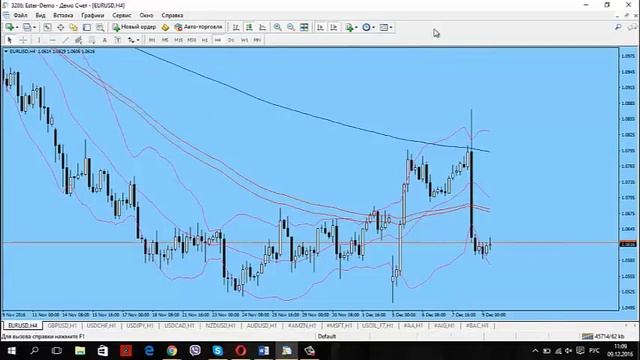Image resolution: width=640 pixels, height=360 pixels.
Task: Select the Text Label tool
Action: [x=118, y=40]
